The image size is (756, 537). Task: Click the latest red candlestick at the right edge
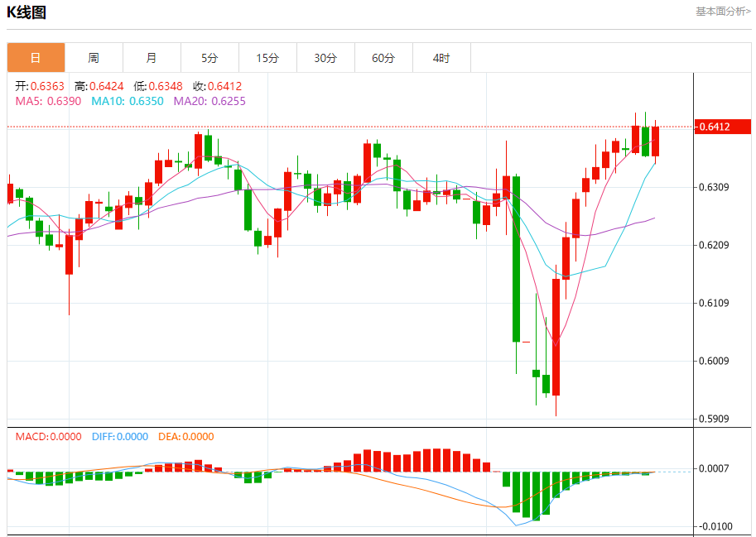click(655, 141)
